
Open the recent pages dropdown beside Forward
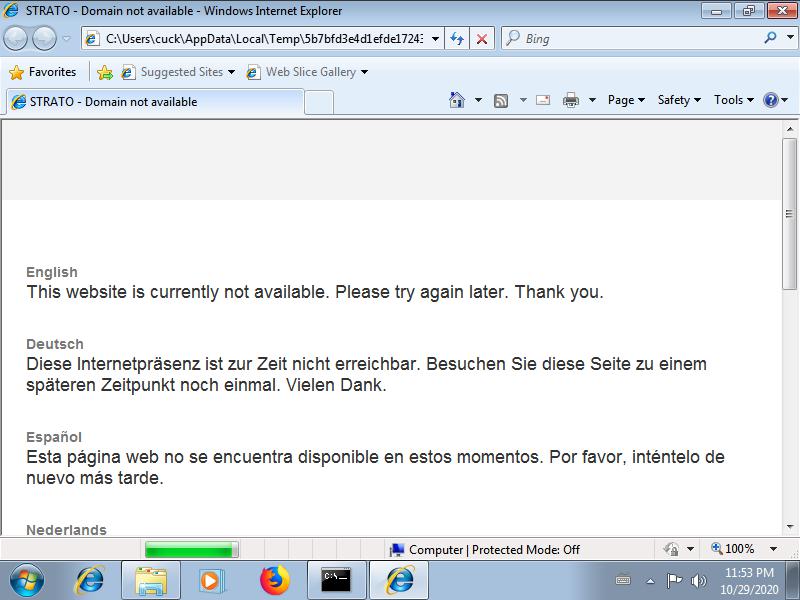pyautogui.click(x=66, y=38)
